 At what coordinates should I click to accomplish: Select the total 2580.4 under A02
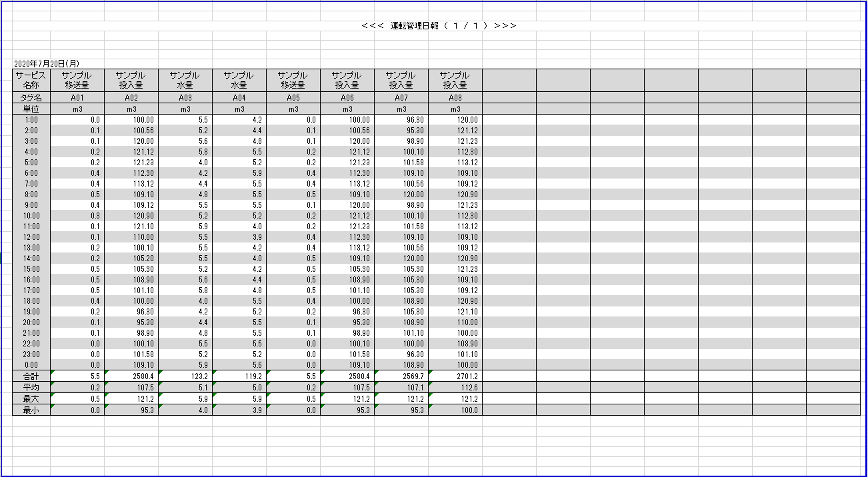131,376
